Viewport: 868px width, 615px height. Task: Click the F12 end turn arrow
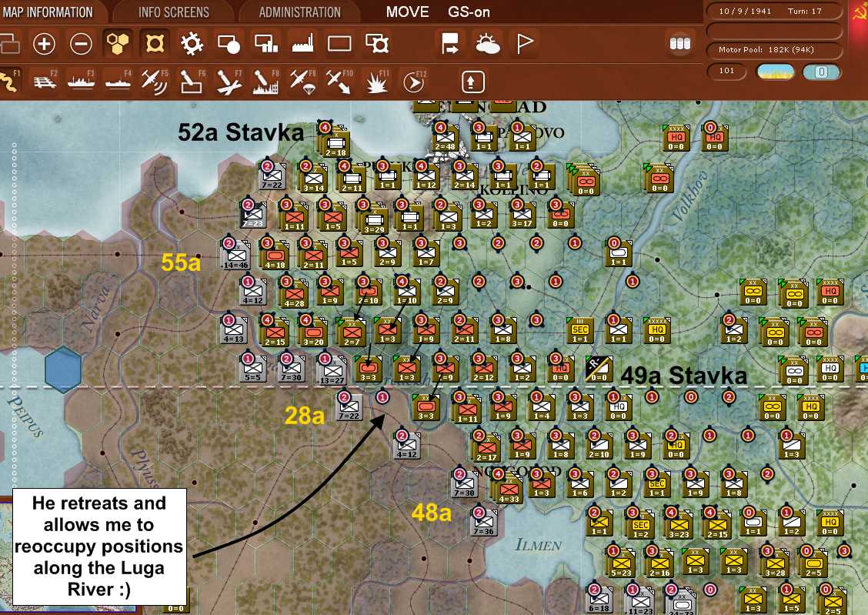point(413,82)
